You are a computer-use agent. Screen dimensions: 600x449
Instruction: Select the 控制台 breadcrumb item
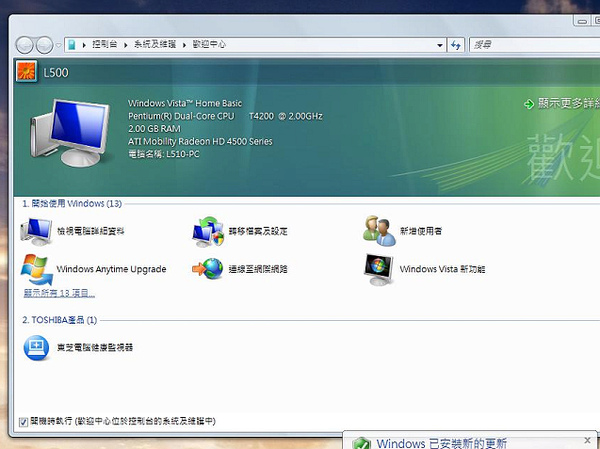pyautogui.click(x=104, y=44)
